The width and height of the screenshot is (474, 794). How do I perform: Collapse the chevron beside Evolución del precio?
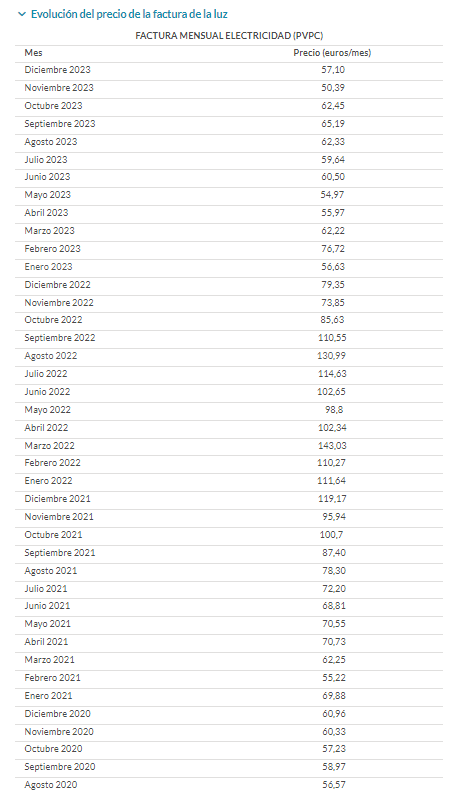tap(22, 15)
